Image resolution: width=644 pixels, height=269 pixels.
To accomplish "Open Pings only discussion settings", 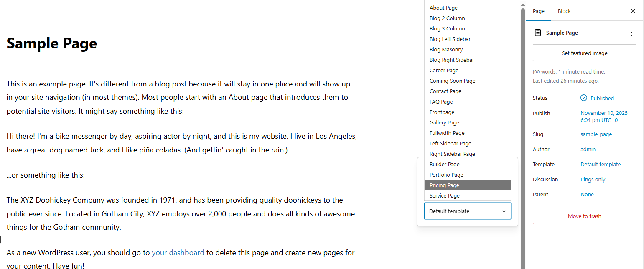I will (x=593, y=180).
